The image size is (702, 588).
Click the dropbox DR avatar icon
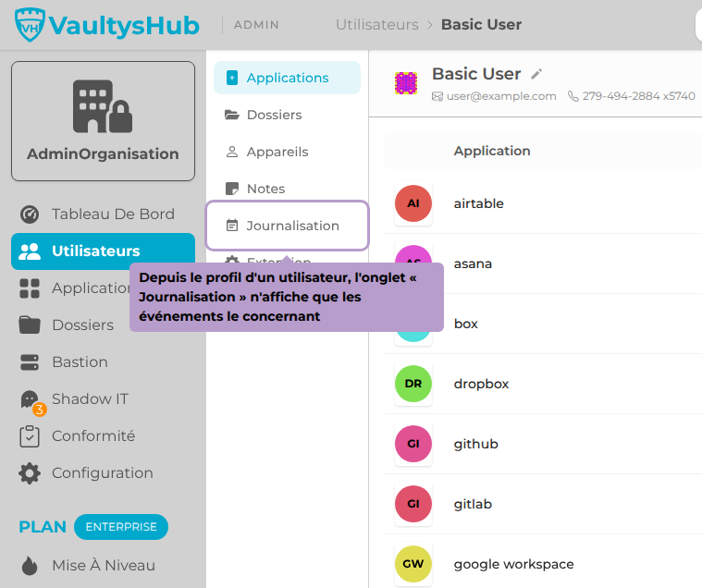413,384
